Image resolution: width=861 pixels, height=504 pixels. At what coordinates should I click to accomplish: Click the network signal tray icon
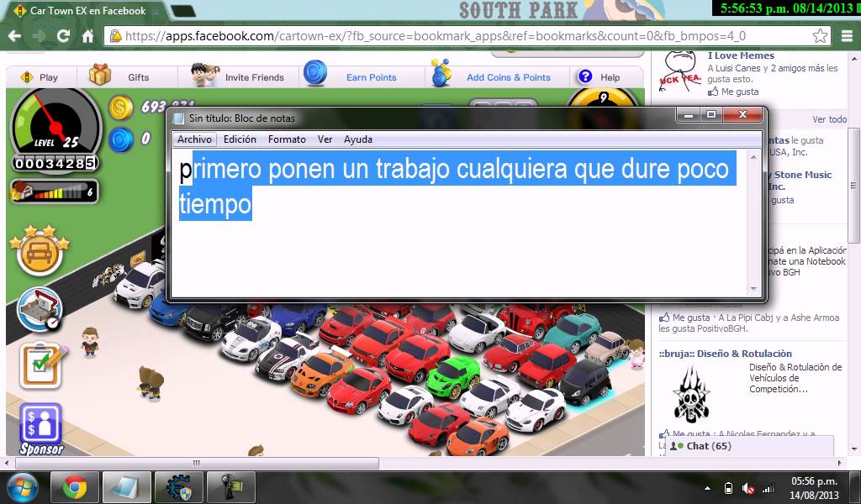pyautogui.click(x=769, y=488)
